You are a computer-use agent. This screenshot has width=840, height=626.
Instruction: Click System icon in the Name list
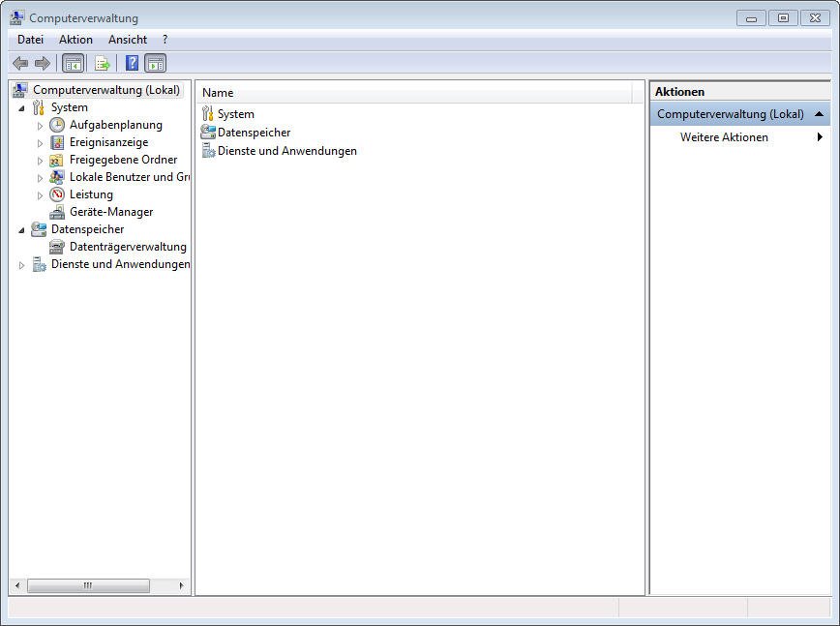[208, 113]
